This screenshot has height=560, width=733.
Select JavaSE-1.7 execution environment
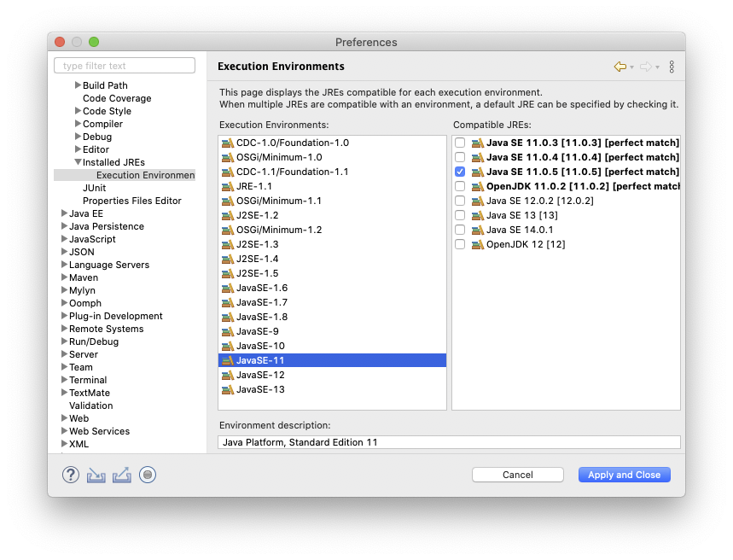coord(332,303)
